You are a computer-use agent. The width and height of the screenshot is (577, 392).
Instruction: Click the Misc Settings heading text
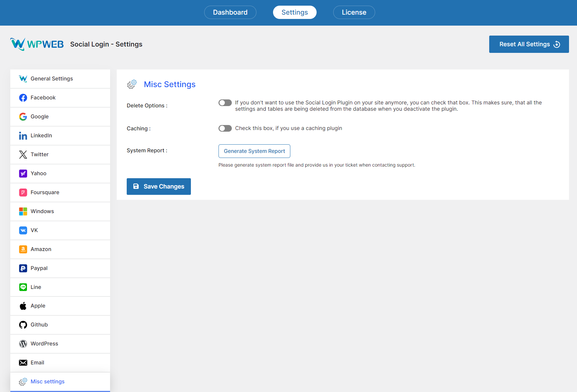pyautogui.click(x=170, y=84)
